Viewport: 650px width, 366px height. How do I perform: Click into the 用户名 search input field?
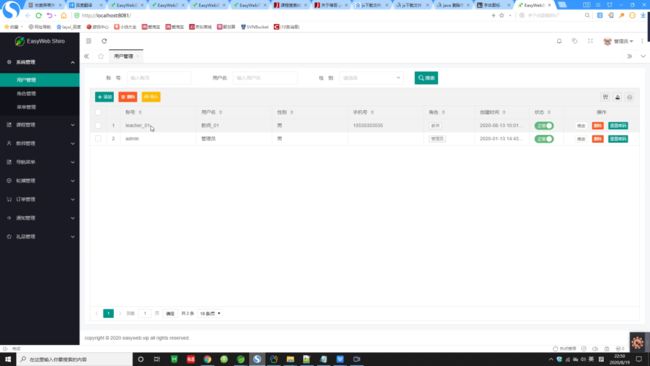(265, 78)
